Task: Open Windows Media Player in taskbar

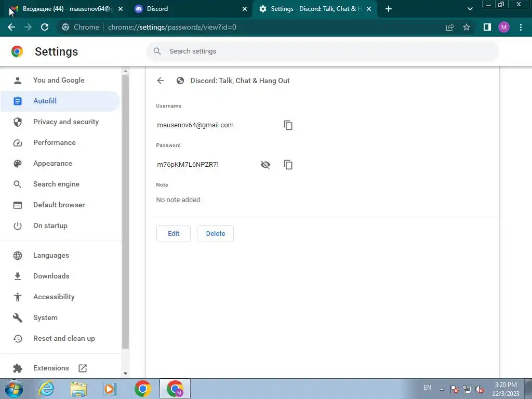Action: pyautogui.click(x=109, y=389)
